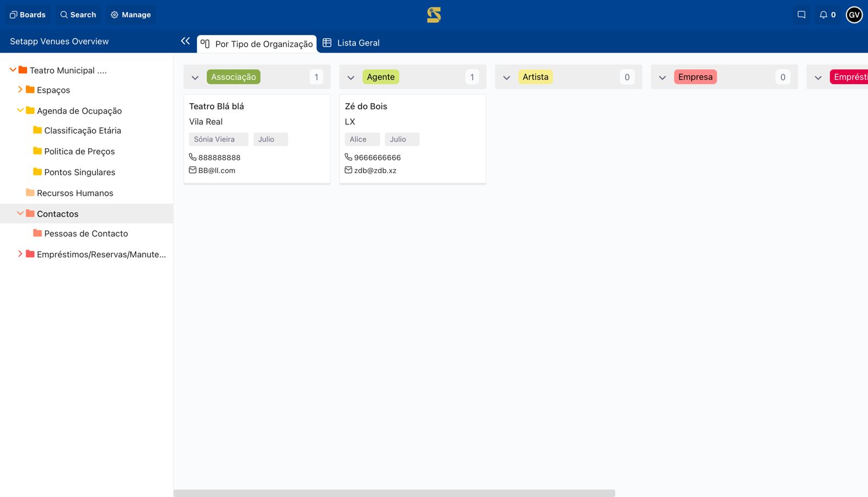This screenshot has width=868, height=497.
Task: Open the Manage settings section
Action: (x=130, y=15)
